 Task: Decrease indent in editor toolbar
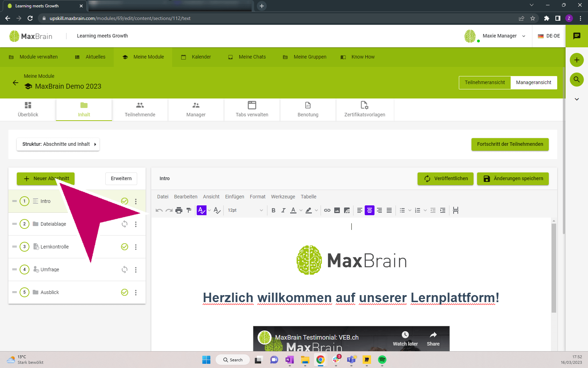point(433,210)
